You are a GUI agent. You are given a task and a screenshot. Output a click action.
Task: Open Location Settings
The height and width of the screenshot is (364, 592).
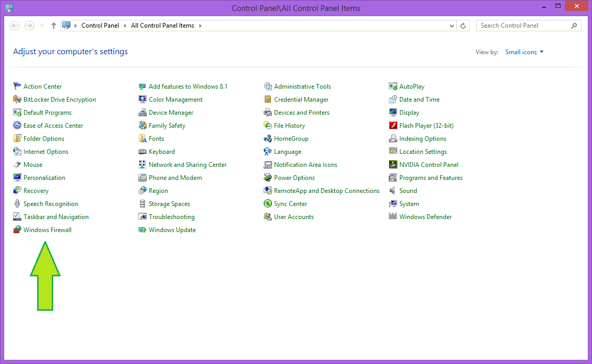tap(423, 152)
